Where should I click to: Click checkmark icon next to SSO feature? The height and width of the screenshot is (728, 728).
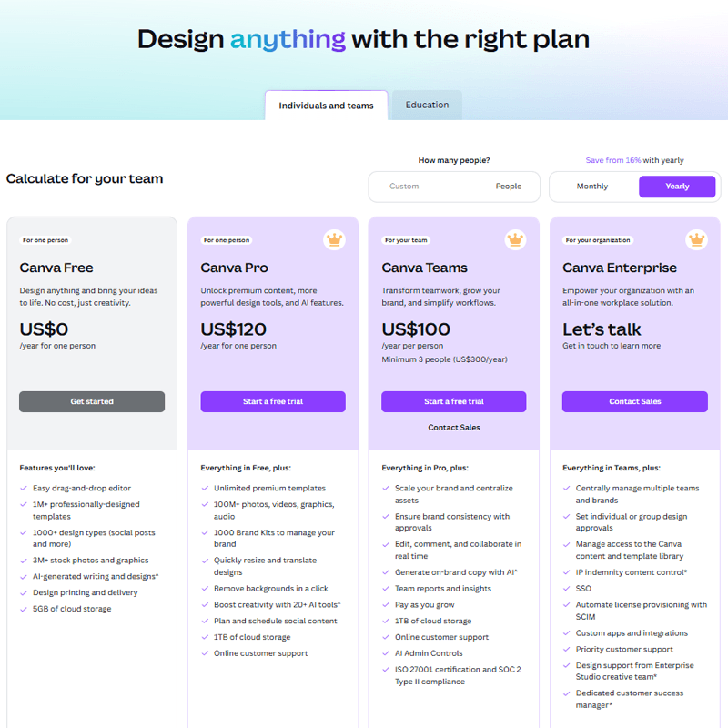pos(567,589)
